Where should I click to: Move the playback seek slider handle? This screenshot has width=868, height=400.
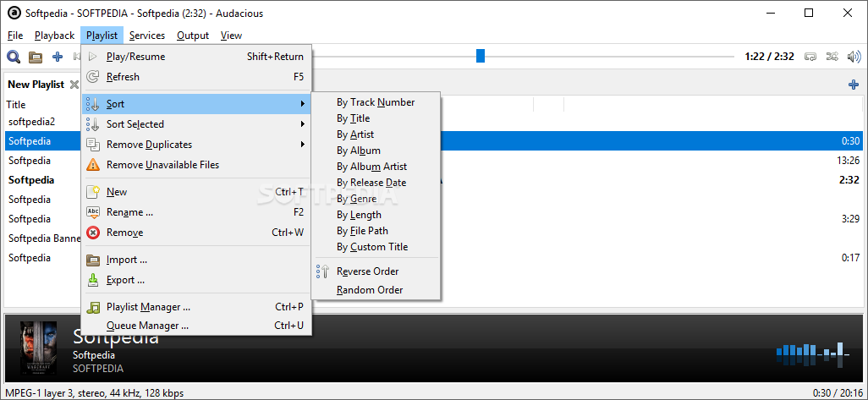click(x=481, y=56)
